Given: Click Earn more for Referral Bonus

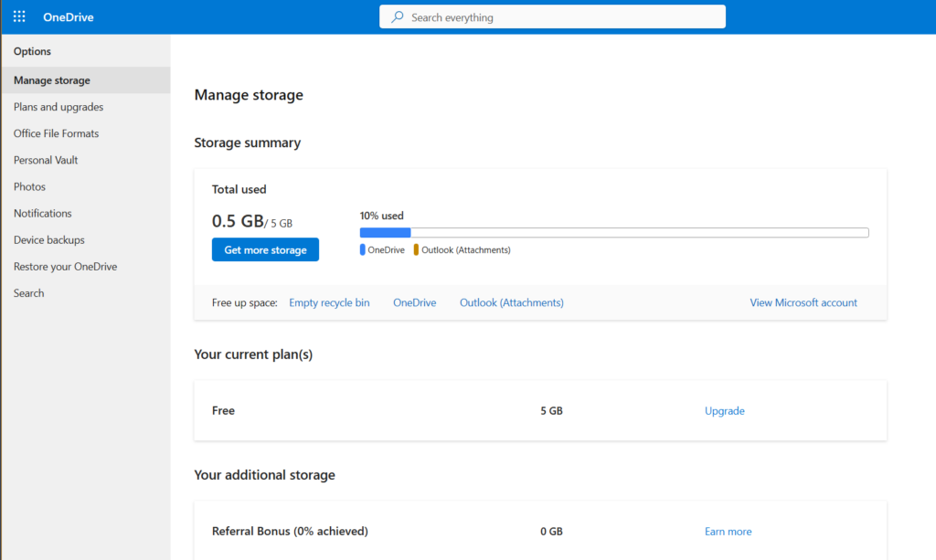Looking at the screenshot, I should (x=728, y=532).
